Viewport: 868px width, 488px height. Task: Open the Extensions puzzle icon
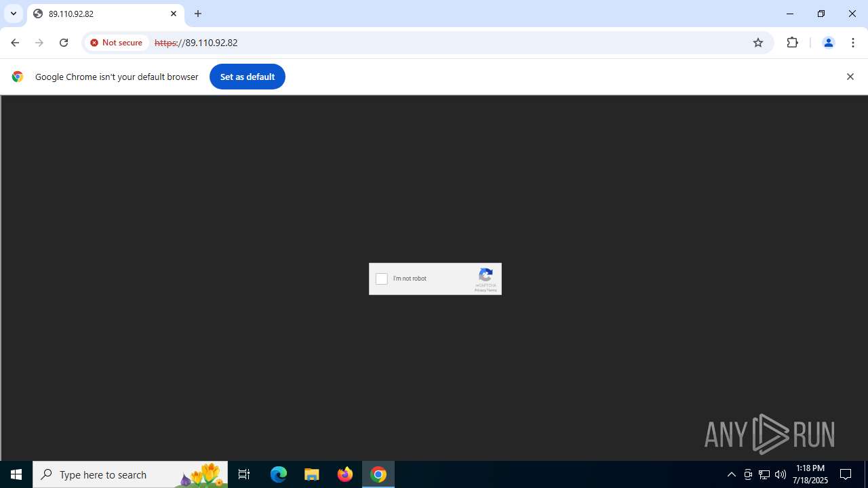coord(792,43)
